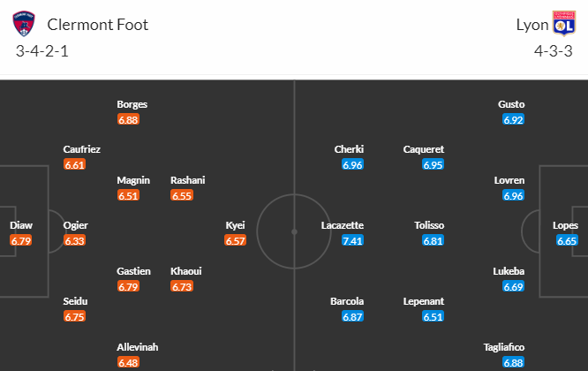Select Barcola on the pitch
This screenshot has height=371, width=588.
click(347, 301)
